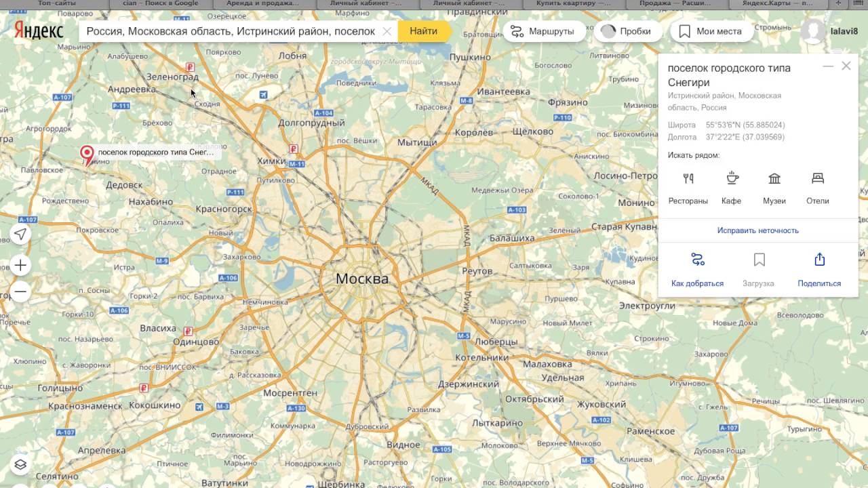Image resolution: width=868 pixels, height=488 pixels.
Task: Click the Москва city label
Action: point(362,279)
